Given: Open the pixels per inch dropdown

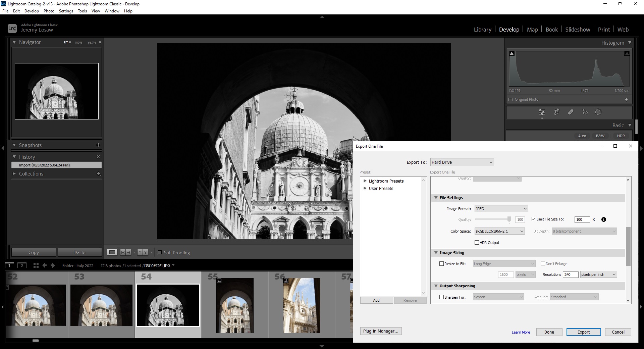Looking at the screenshot, I should tap(598, 275).
